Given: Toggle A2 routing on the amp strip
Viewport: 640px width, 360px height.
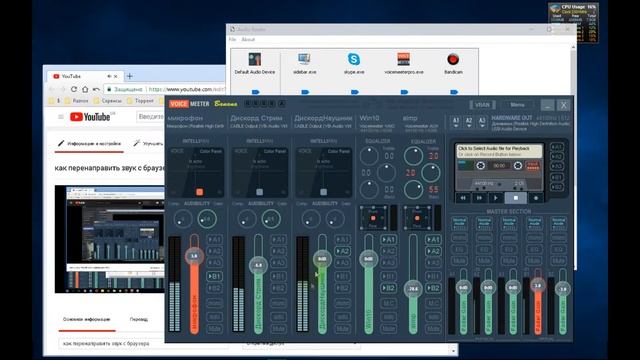Looking at the screenshot, I should click(x=433, y=251).
